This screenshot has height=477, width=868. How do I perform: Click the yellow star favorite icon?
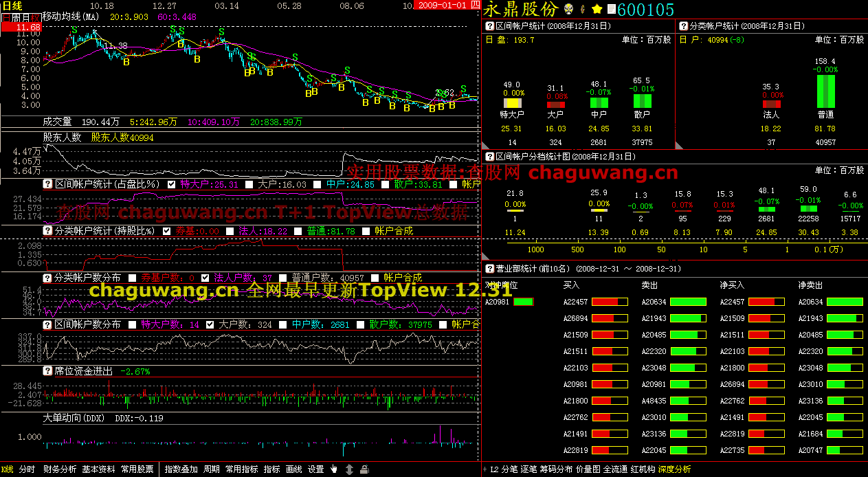tap(597, 9)
